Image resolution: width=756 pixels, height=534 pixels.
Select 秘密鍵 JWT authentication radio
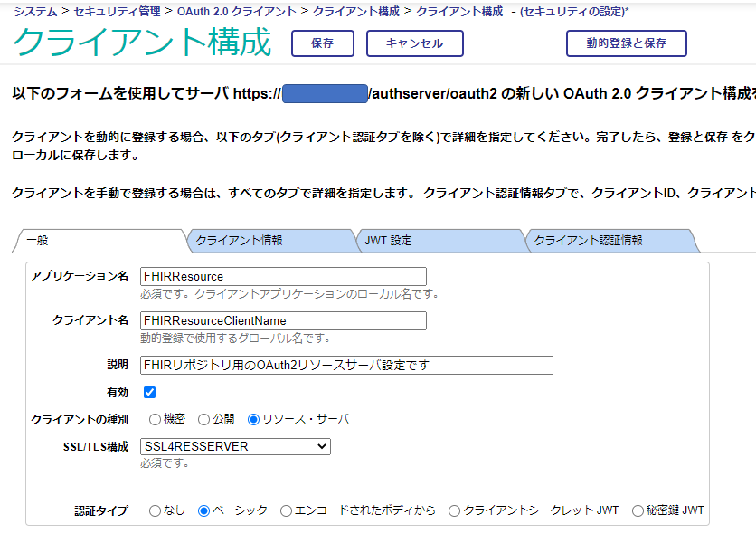(x=638, y=510)
